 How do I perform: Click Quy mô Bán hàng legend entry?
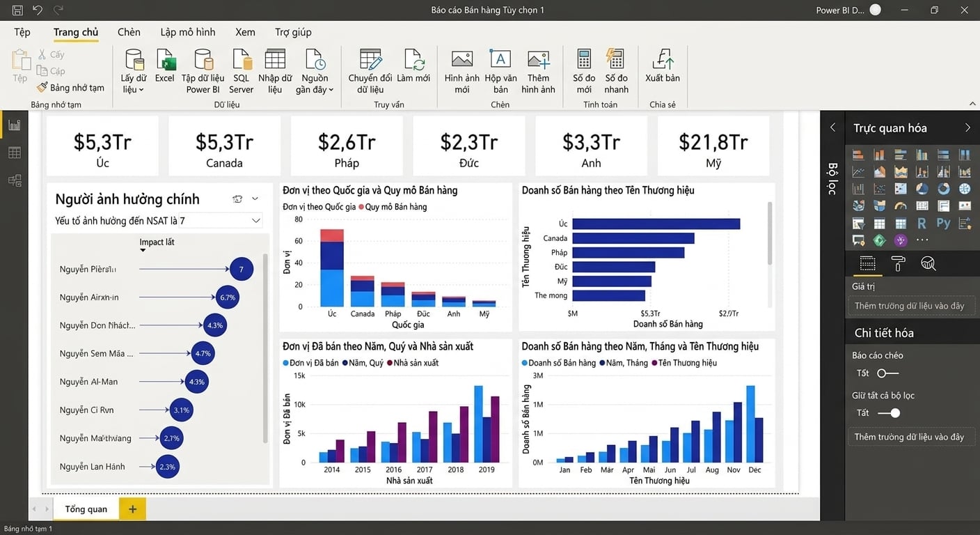(x=393, y=207)
